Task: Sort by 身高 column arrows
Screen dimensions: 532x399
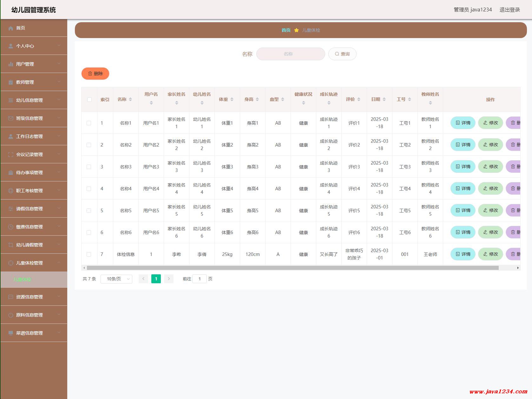Action: 257,100
